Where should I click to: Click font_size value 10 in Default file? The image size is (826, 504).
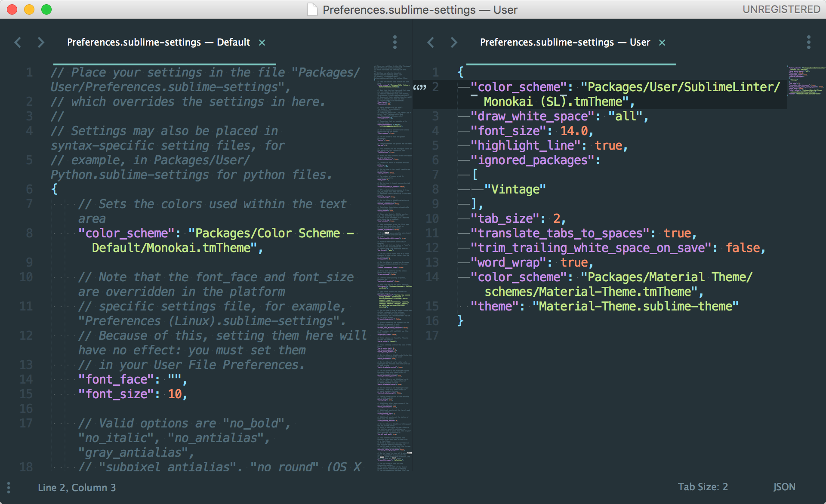pyautogui.click(x=175, y=394)
